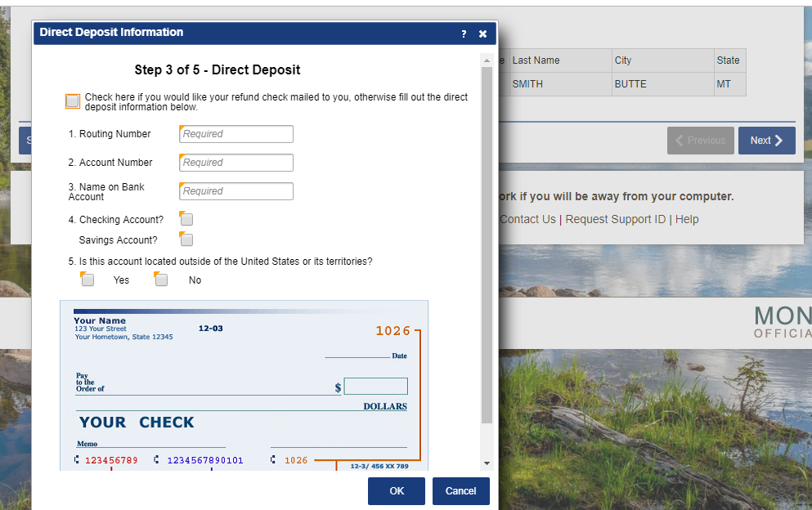Click the help question mark icon
The width and height of the screenshot is (812, 510).
coord(464,34)
